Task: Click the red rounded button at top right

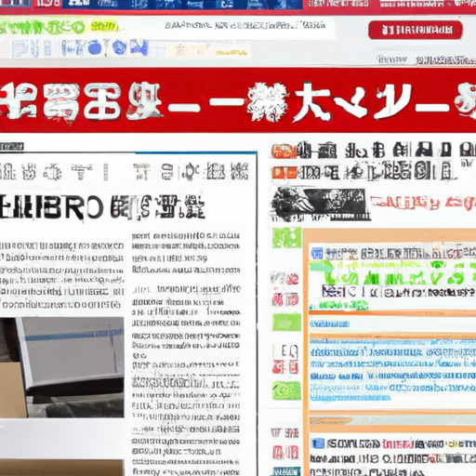Action: (416, 30)
